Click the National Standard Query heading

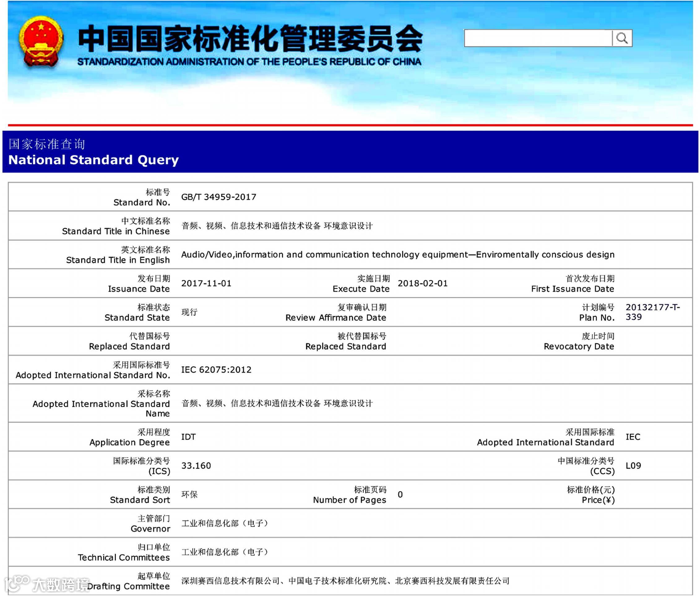point(93,160)
